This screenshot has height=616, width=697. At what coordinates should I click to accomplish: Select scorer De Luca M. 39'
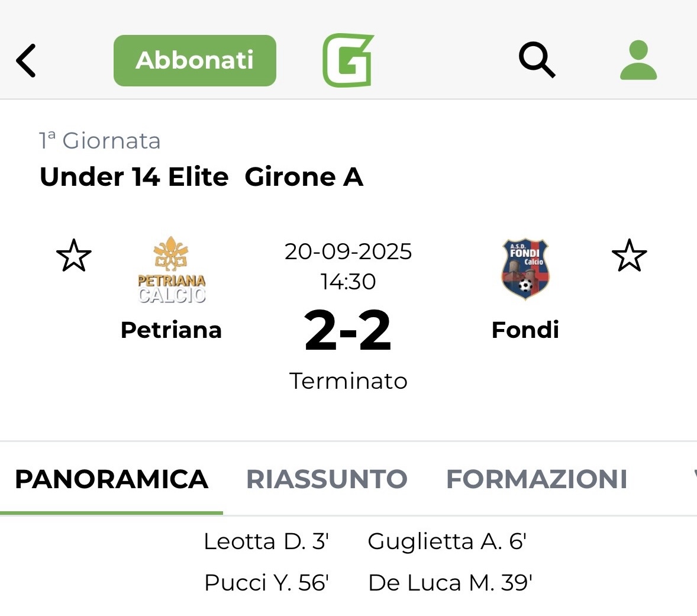[x=450, y=583]
